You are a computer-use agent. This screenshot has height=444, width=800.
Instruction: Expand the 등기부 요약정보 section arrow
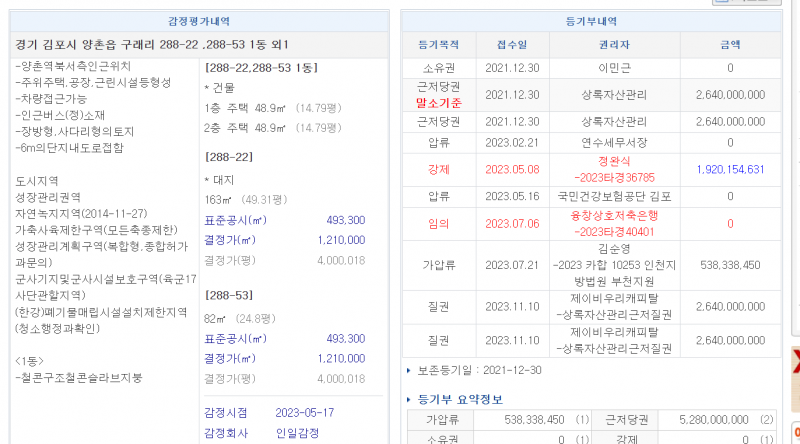click(408, 399)
